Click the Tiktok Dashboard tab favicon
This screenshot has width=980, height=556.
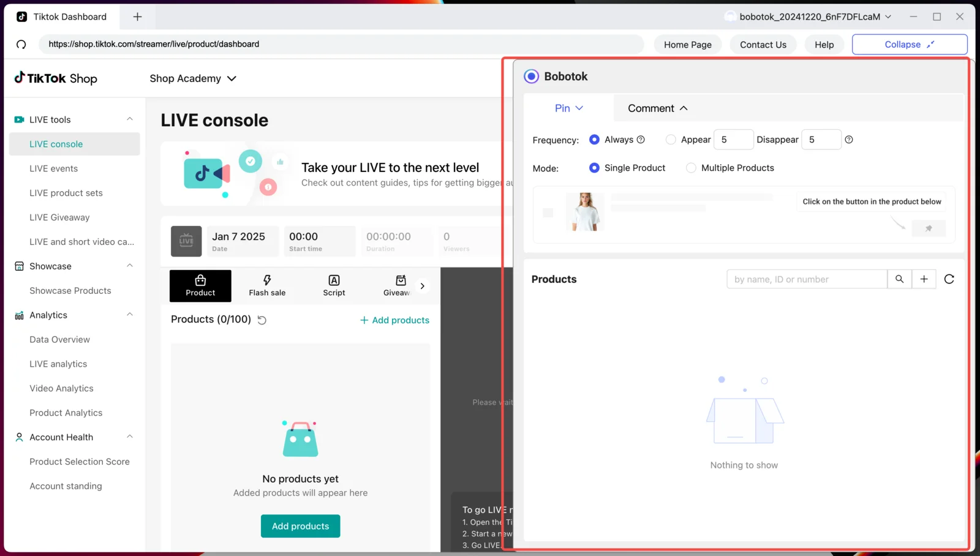[22, 17]
